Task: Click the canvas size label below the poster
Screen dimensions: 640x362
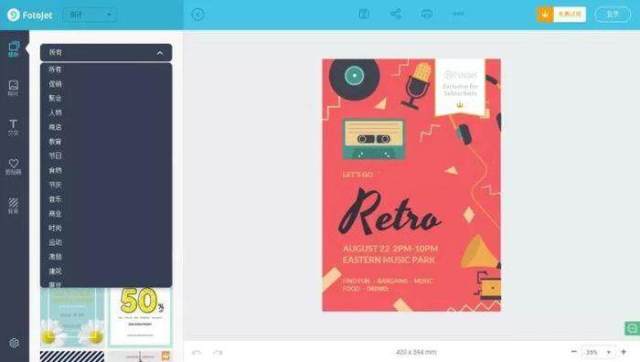Action: [x=416, y=352]
